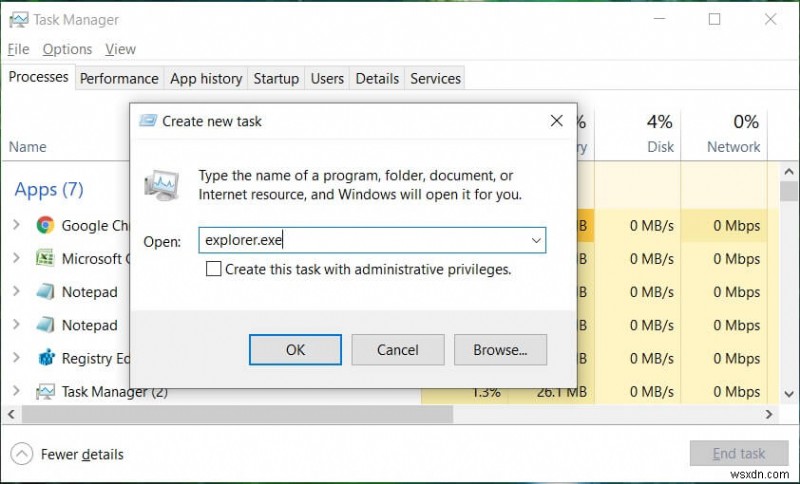Viewport: 800px width, 484px height.
Task: Click the Task Manager title bar icon
Action: coord(17,19)
